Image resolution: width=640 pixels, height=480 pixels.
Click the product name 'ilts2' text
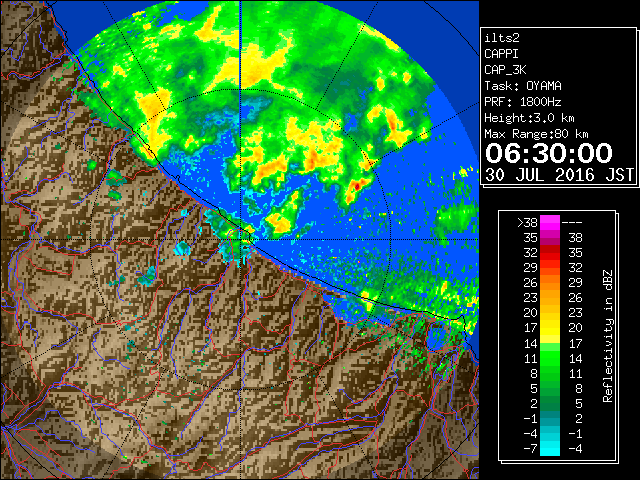(x=502, y=38)
